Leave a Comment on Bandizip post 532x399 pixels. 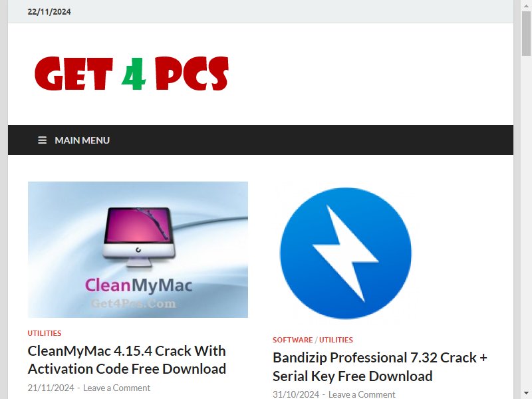click(x=362, y=394)
